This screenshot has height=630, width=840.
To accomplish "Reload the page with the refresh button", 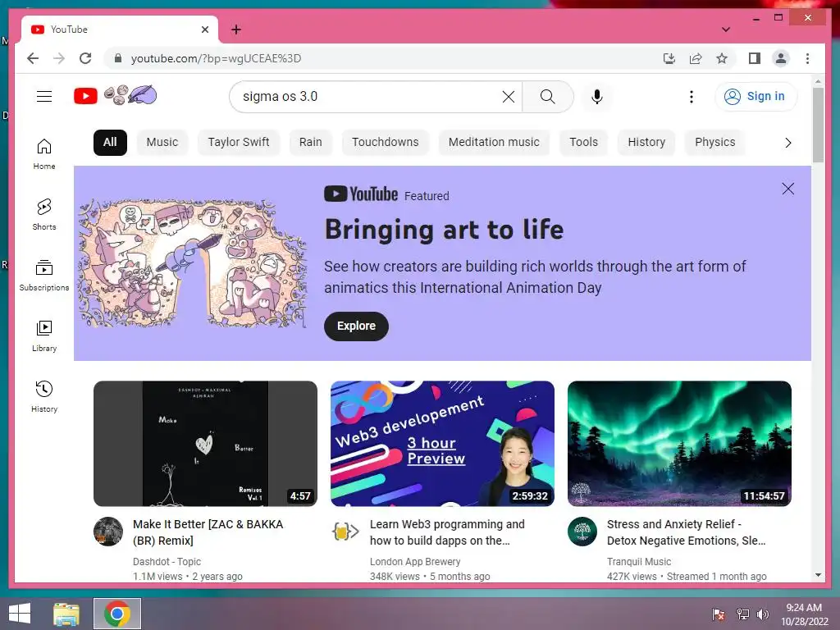I will coord(85,58).
